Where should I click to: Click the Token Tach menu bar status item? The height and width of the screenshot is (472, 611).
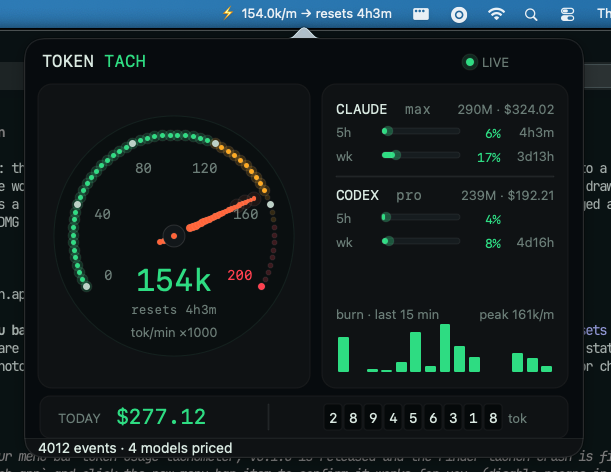pyautogui.click(x=307, y=14)
